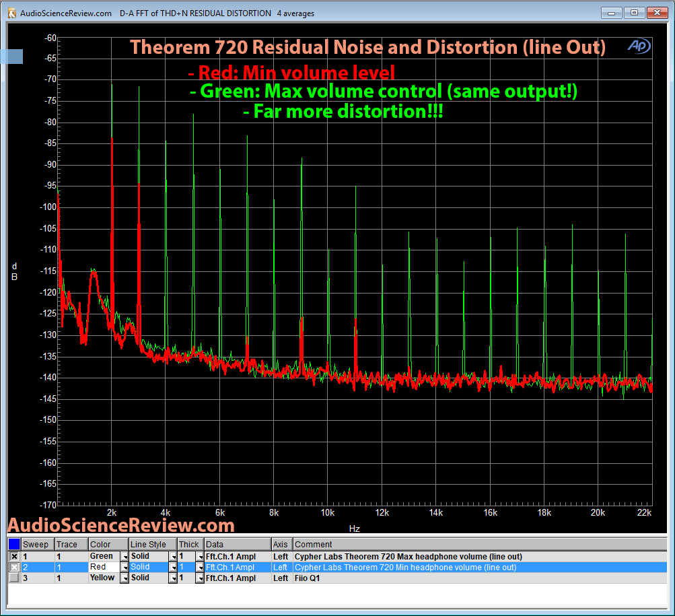Click the Line Style column header

tap(153, 545)
